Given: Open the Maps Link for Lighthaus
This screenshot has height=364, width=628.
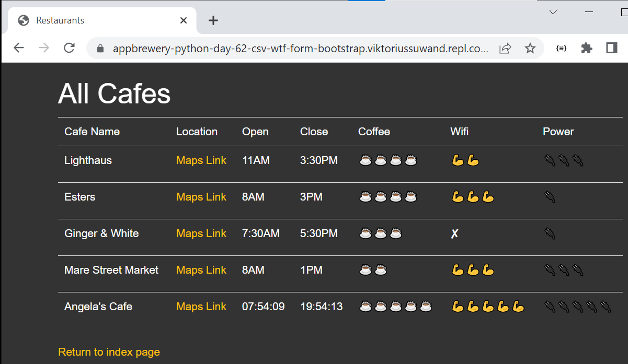Looking at the screenshot, I should pyautogui.click(x=201, y=160).
